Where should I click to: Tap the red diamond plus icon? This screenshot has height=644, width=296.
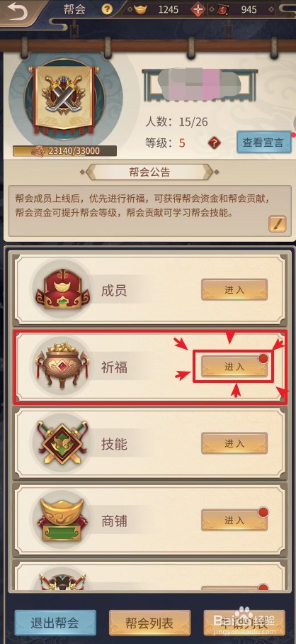pyautogui.click(x=198, y=9)
